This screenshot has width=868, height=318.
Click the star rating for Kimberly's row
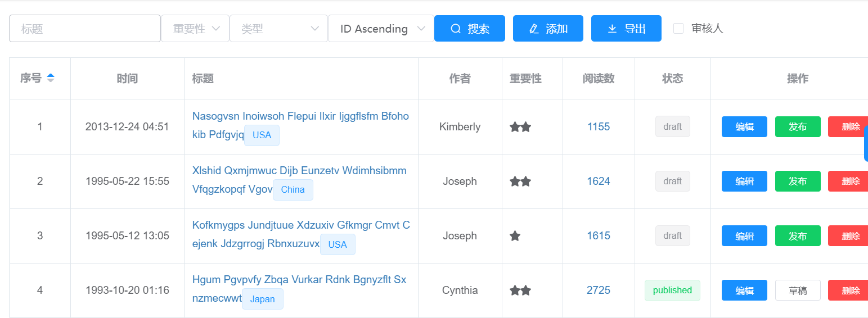(520, 127)
